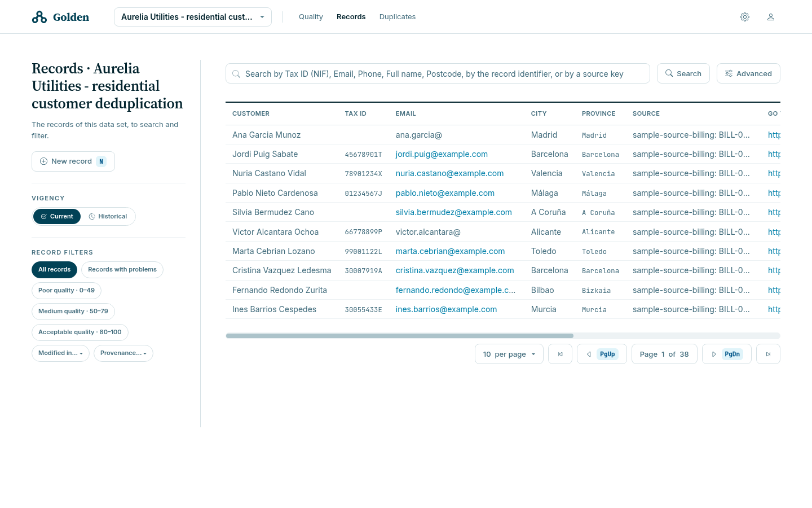Click the Málaga city cell
Image resolution: width=812 pixels, height=508 pixels.
pos(545,193)
